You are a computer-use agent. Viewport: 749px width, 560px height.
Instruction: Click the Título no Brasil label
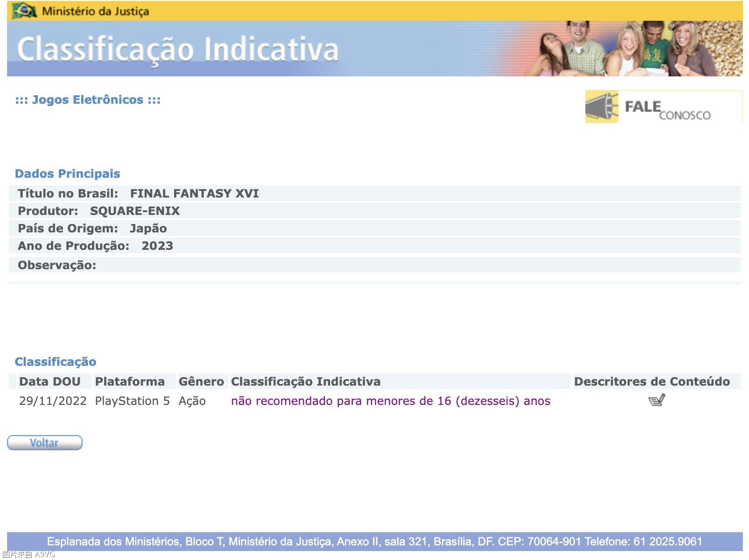pos(68,194)
